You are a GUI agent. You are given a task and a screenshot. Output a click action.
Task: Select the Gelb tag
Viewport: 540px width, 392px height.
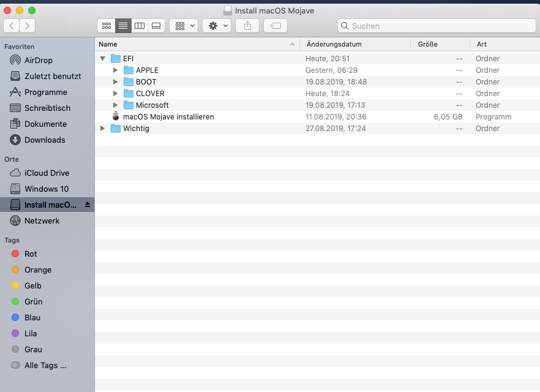pyautogui.click(x=47, y=285)
